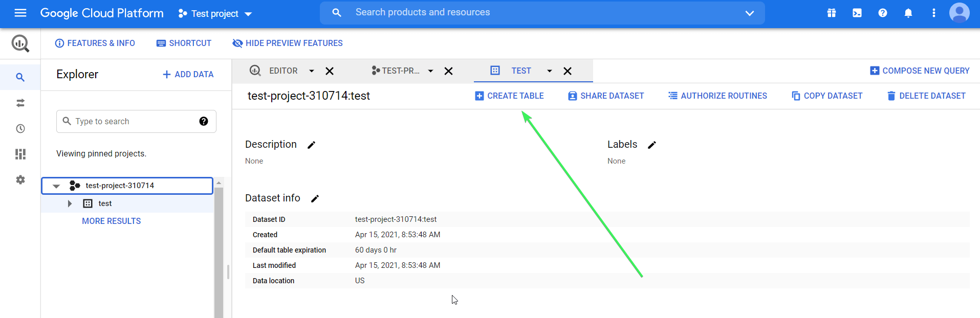Open the Gift free trial icon

point(832,13)
